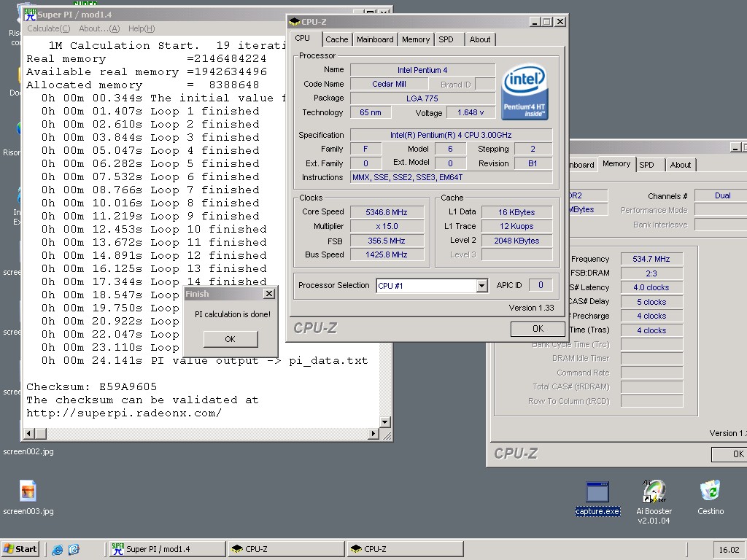Click the memory Frequency value 534.7 MHz
The image size is (747, 560).
(x=651, y=259)
